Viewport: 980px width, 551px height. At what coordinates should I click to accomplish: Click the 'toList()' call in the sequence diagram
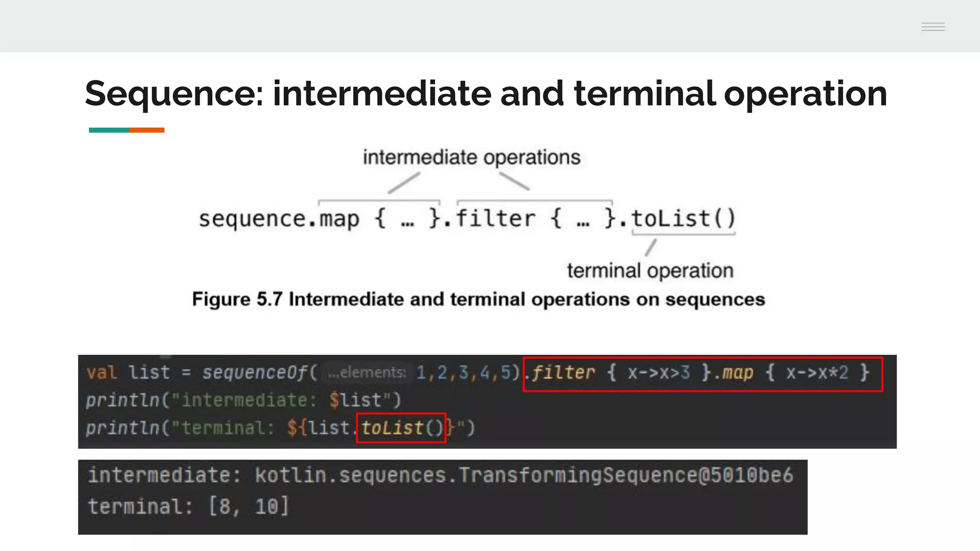click(x=683, y=219)
